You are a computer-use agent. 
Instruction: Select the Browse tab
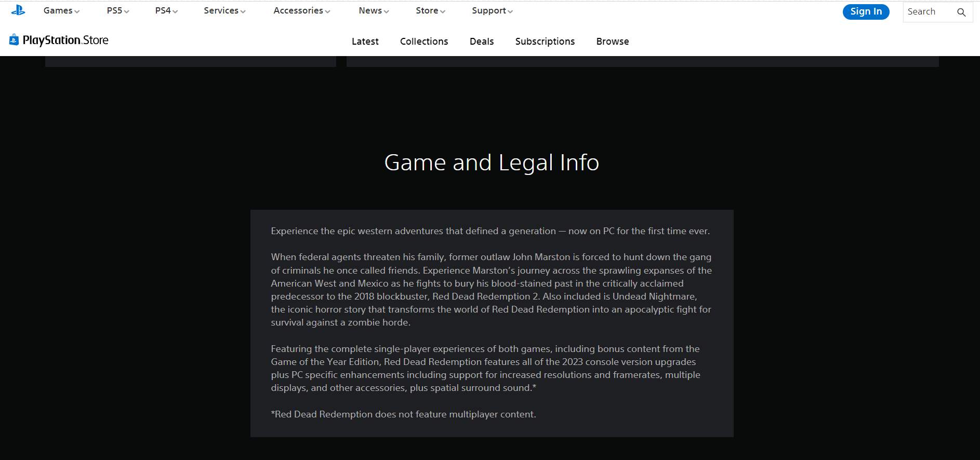point(612,42)
